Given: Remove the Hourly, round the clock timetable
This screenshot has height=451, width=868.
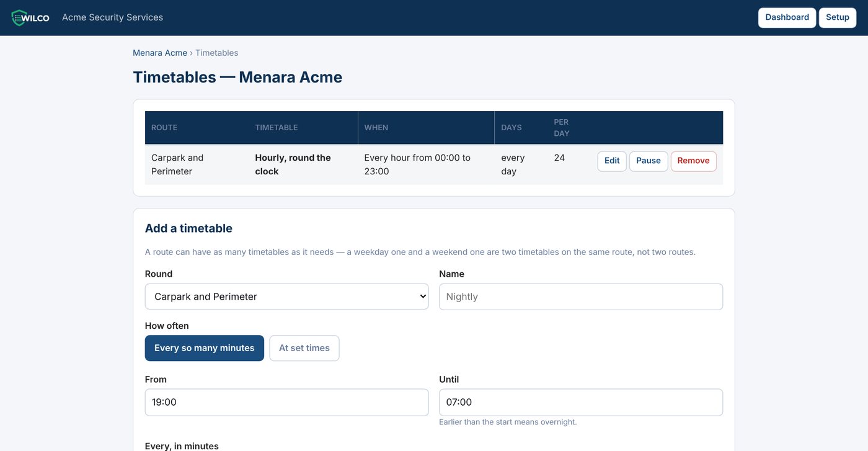Looking at the screenshot, I should click(693, 161).
